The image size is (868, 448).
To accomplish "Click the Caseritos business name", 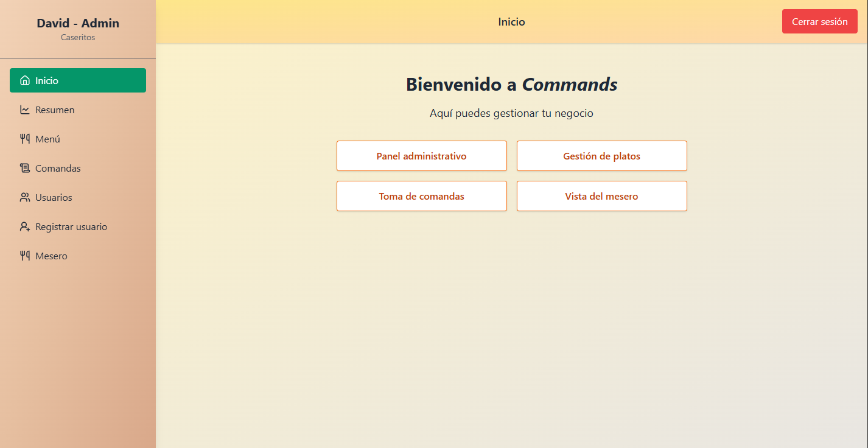I will 78,37.
